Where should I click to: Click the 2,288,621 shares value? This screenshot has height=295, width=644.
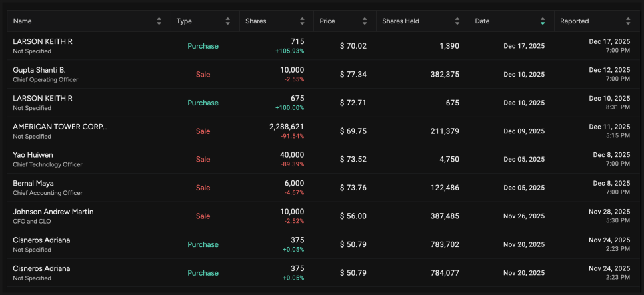click(286, 127)
